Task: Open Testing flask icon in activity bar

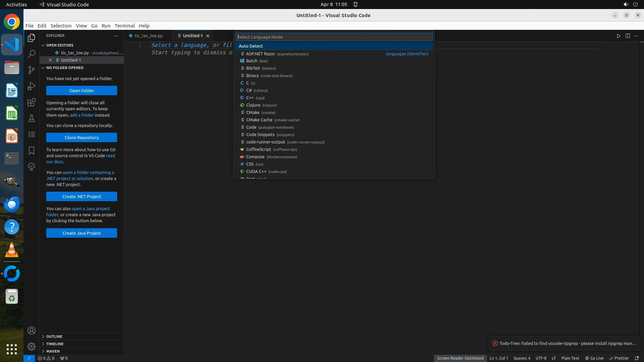Action: (32, 118)
